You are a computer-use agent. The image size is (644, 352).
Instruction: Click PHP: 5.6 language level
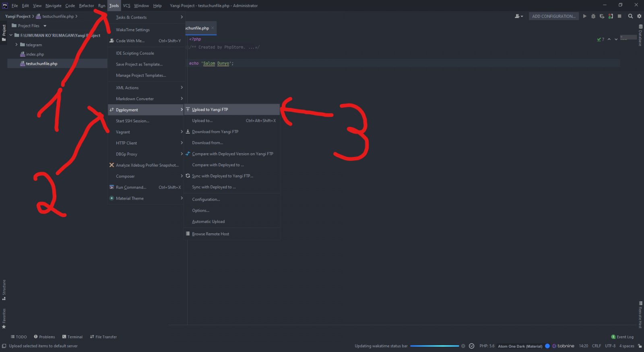point(487,346)
